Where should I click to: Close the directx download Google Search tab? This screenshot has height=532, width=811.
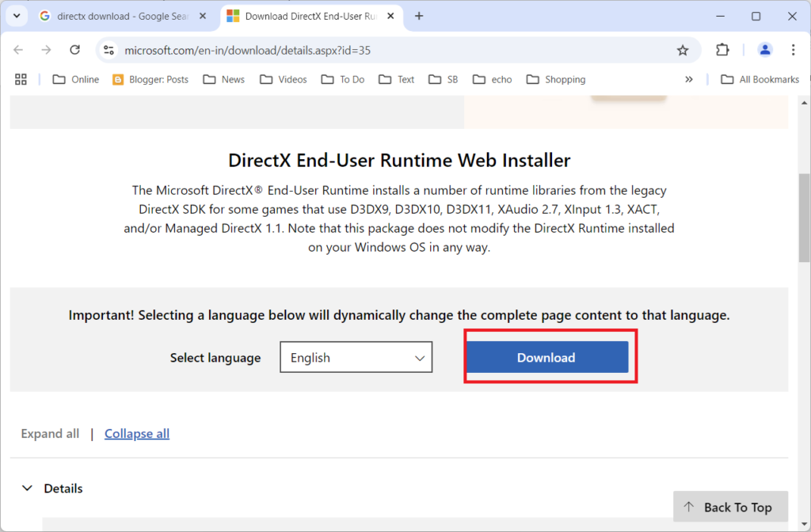click(x=203, y=17)
